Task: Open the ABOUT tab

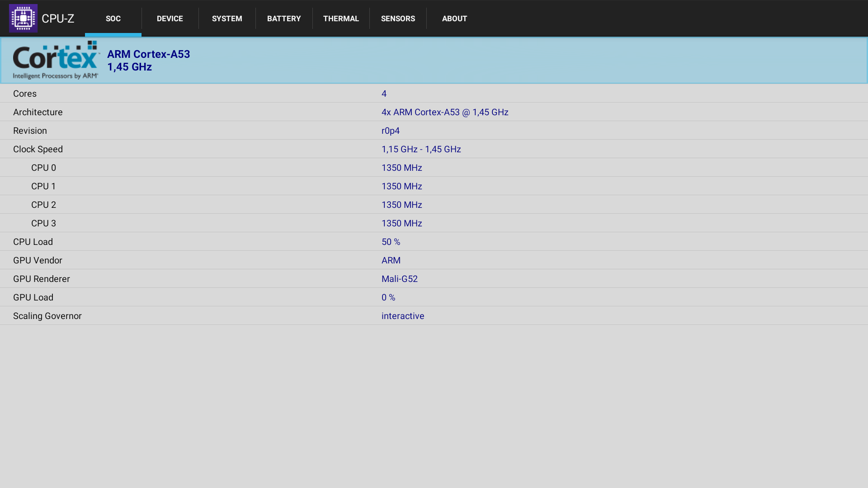Action: click(454, 19)
